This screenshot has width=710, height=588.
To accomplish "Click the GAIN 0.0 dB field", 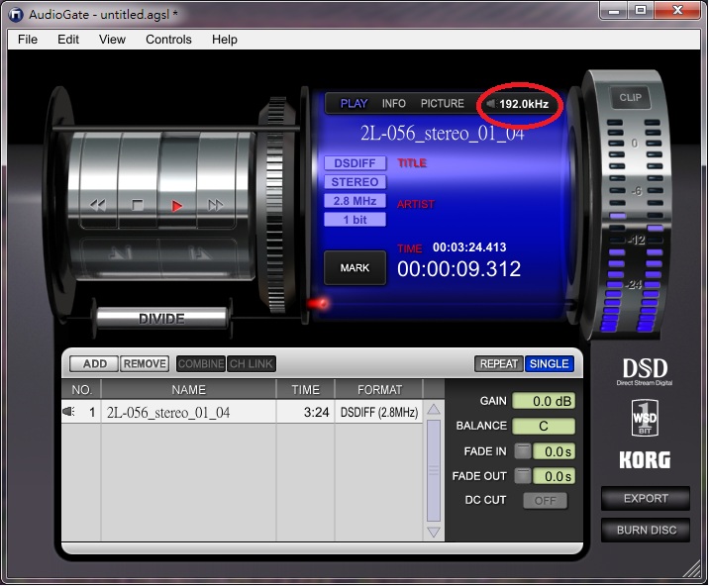I will (x=544, y=401).
